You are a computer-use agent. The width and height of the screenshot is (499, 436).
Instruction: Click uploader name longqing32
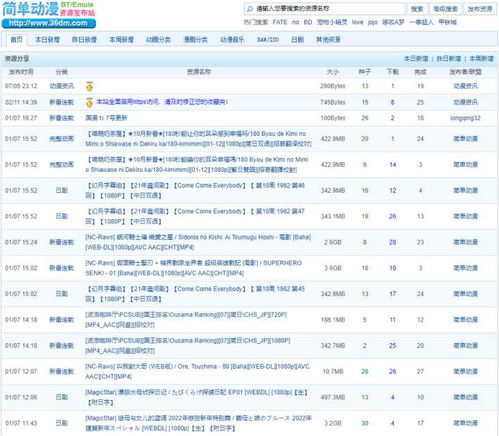pos(465,118)
